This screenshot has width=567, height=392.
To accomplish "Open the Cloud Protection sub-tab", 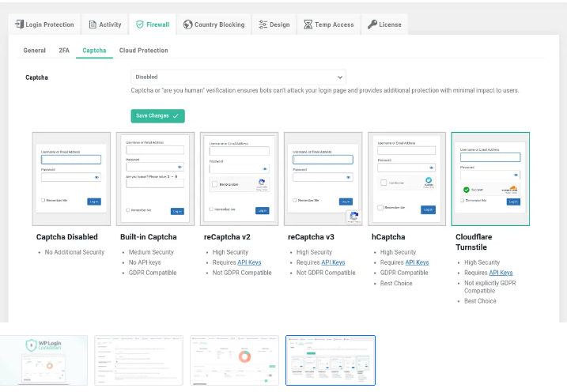I will pos(143,51).
